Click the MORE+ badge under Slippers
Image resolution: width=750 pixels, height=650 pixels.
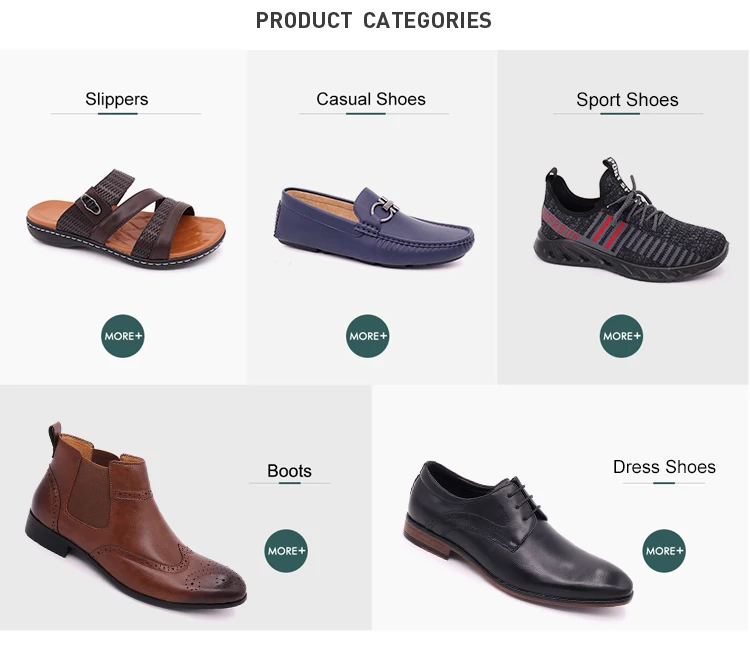tap(123, 337)
